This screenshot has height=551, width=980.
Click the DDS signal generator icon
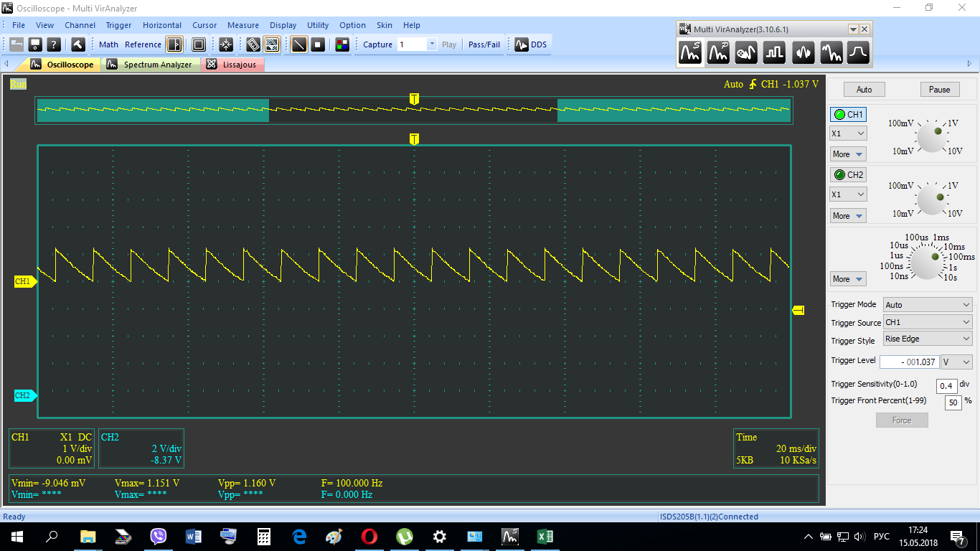coord(530,44)
